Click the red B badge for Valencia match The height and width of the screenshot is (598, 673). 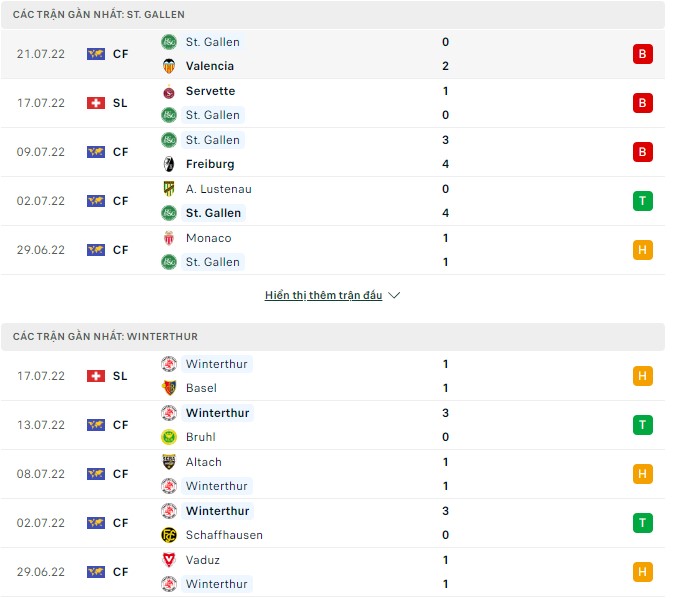click(642, 54)
